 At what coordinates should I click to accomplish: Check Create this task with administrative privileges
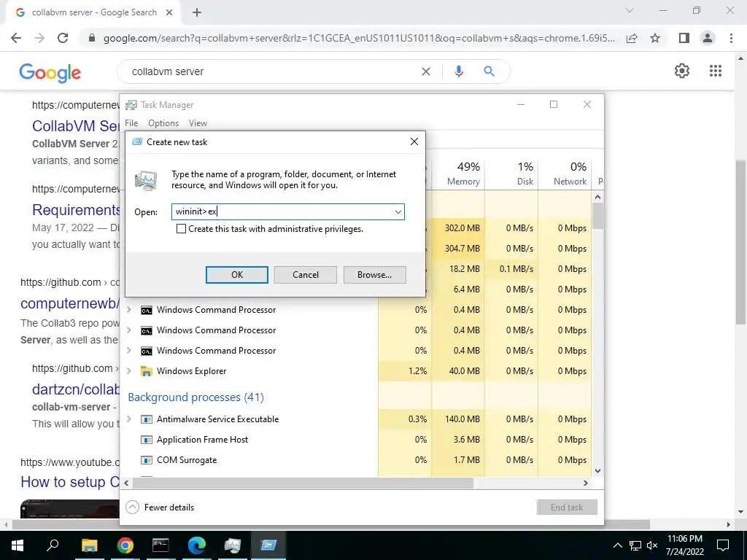(x=181, y=229)
